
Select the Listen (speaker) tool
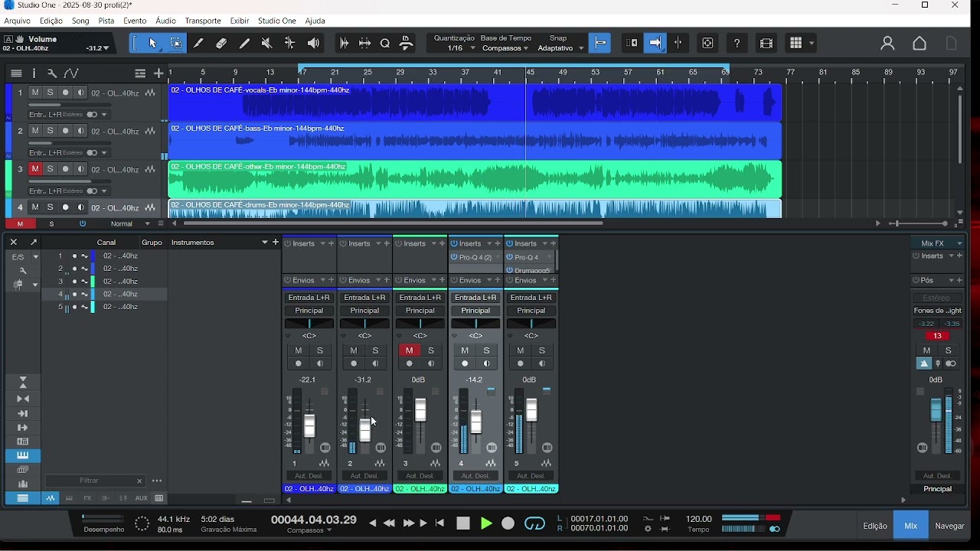tap(313, 44)
